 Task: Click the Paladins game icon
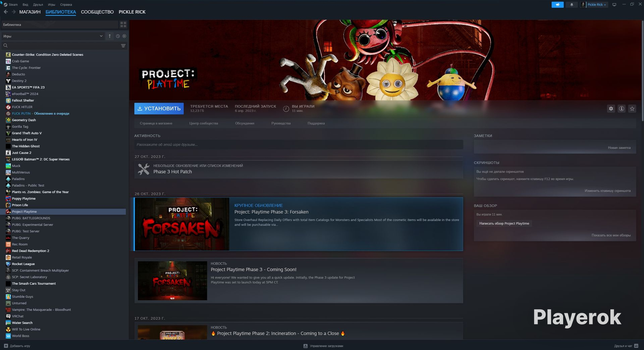point(8,179)
